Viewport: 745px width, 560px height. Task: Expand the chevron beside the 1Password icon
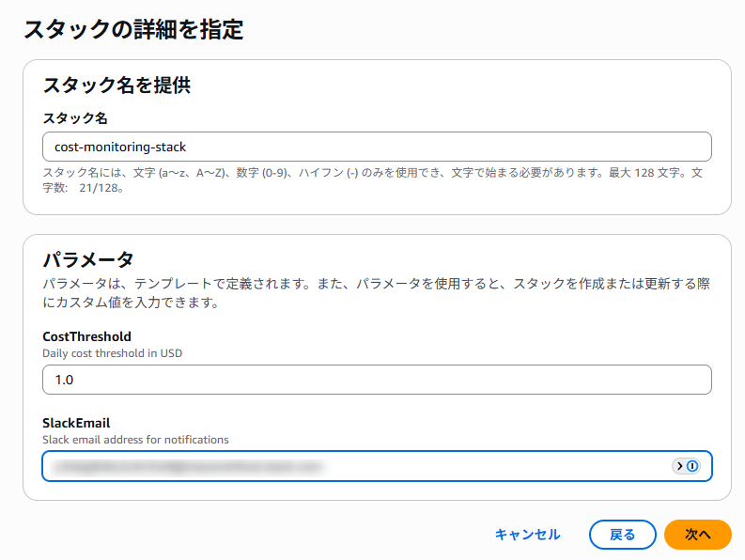[x=680, y=466]
